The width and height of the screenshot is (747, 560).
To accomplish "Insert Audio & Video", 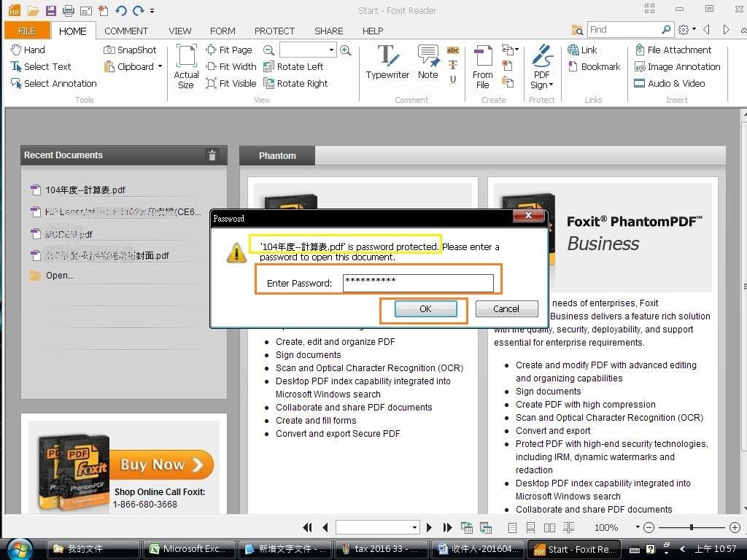I will [670, 83].
